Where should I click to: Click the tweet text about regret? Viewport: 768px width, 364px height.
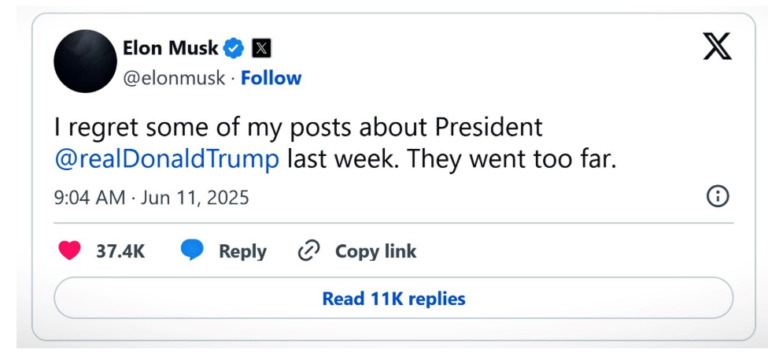tap(335, 144)
